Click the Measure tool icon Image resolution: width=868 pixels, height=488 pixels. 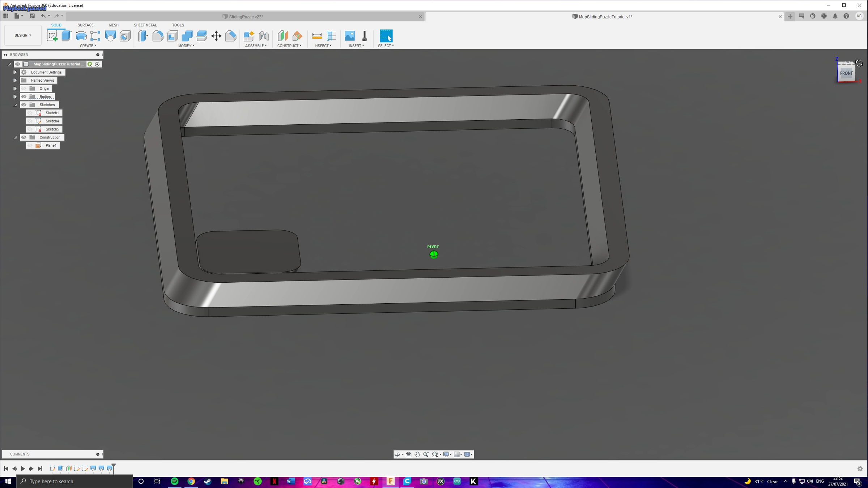(x=316, y=36)
